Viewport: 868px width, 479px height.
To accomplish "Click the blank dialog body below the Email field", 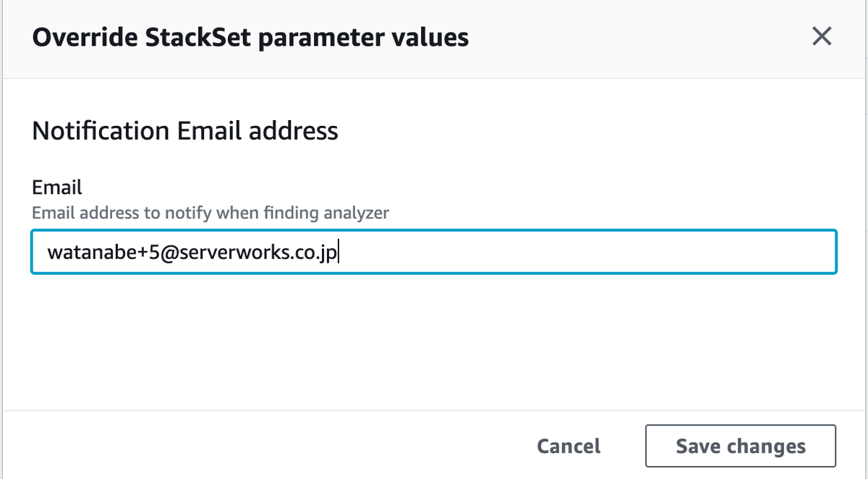I will (x=434, y=340).
